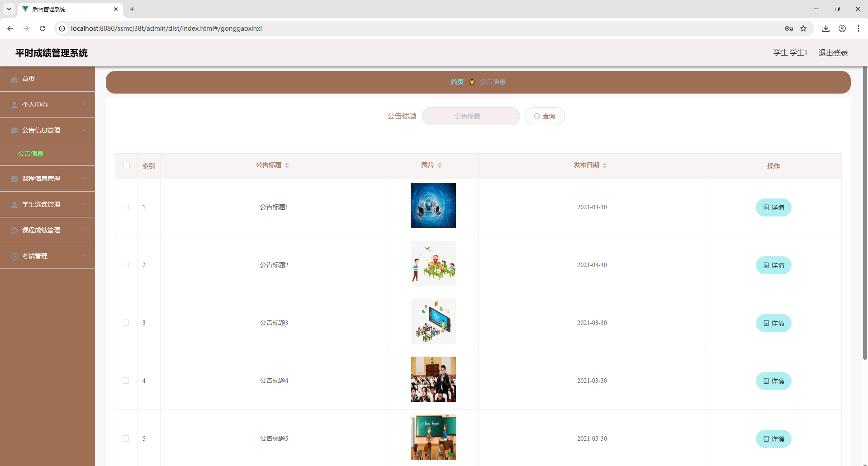The image size is (868, 466).
Task: Open the 个人中心 sidebar menu
Action: click(47, 105)
